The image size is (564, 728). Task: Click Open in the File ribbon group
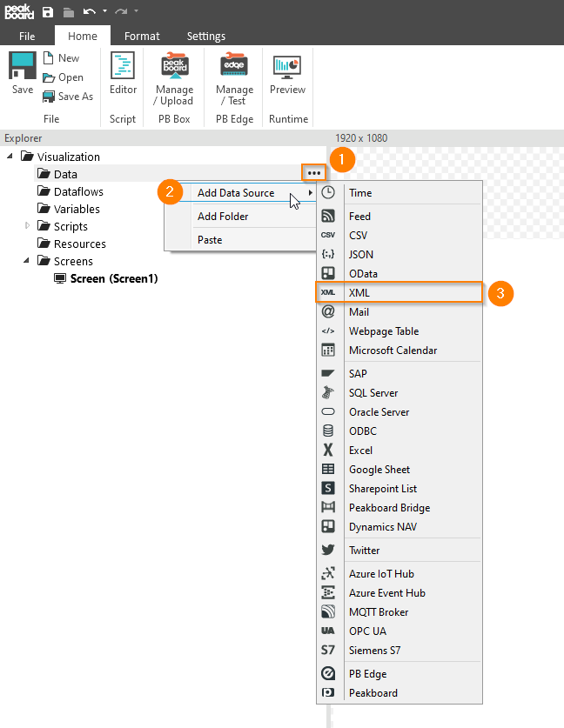click(x=63, y=77)
